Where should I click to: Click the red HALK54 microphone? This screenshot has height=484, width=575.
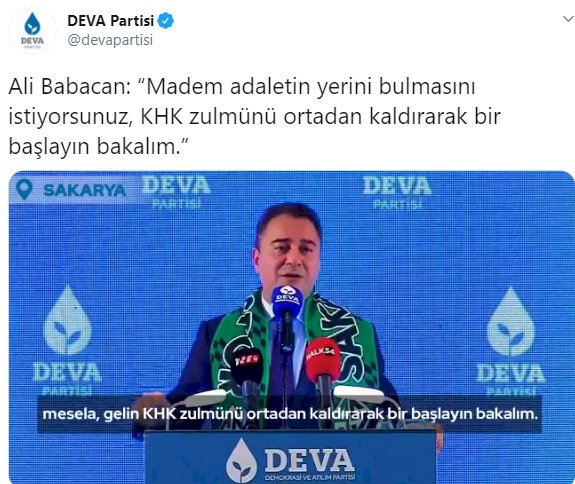pyautogui.click(x=322, y=361)
